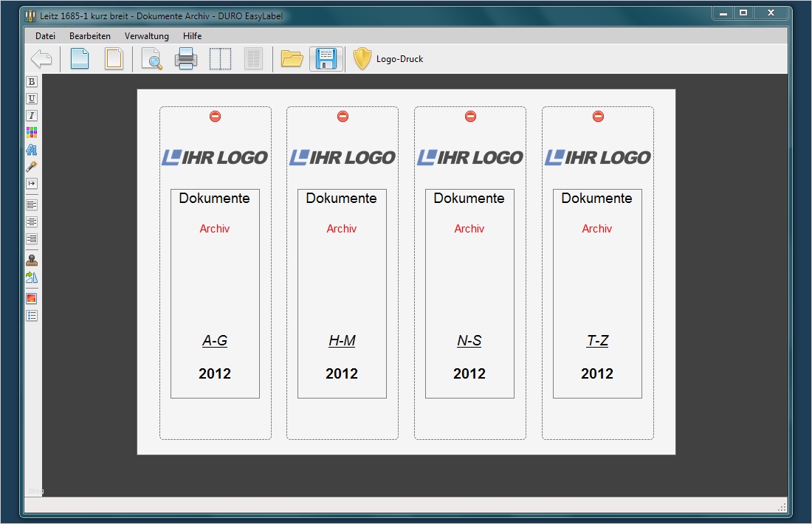Click red 'Archiv' text on N-S label
This screenshot has height=524, width=812.
point(469,228)
